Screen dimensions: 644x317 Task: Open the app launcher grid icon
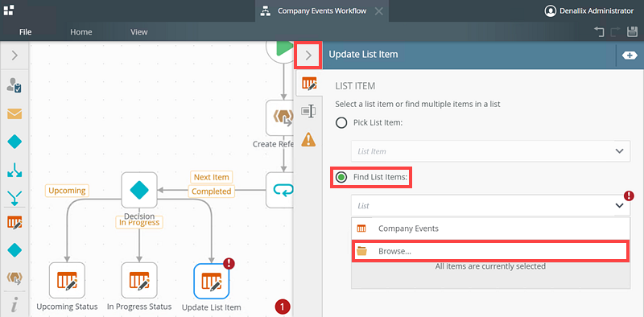9,10
